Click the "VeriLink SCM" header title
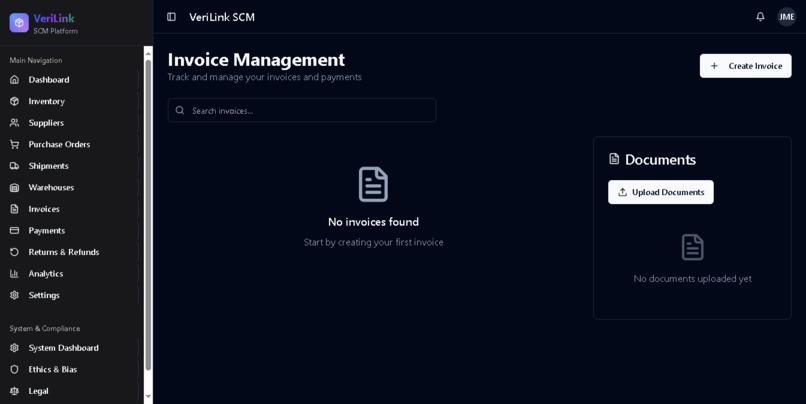The width and height of the screenshot is (806, 404). (x=222, y=17)
